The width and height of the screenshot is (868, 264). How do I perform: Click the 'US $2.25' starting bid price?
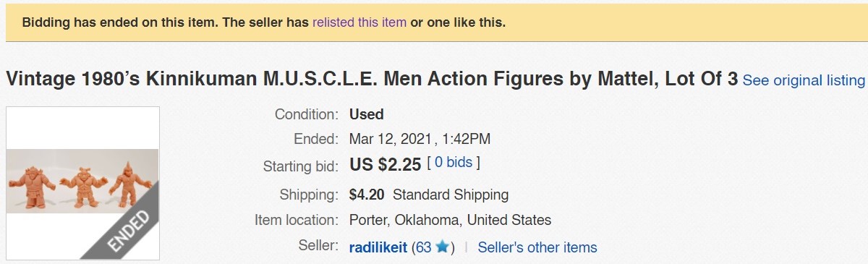(386, 164)
